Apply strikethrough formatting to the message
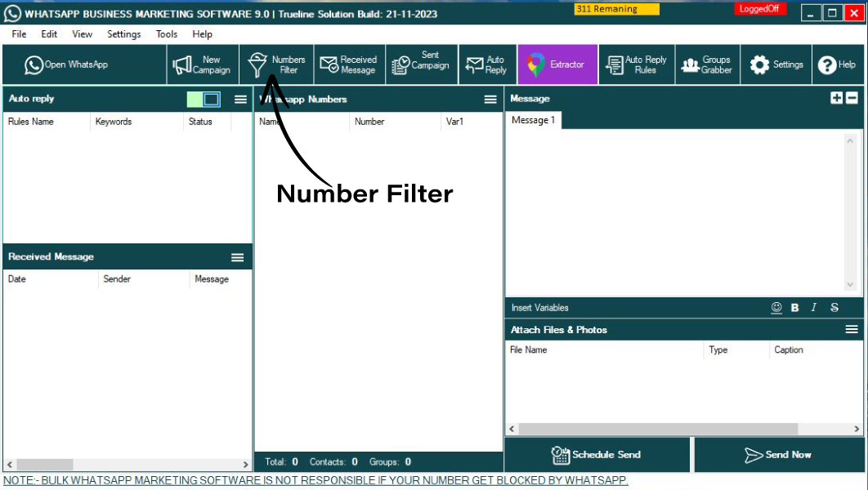The width and height of the screenshot is (868, 490). tap(834, 308)
